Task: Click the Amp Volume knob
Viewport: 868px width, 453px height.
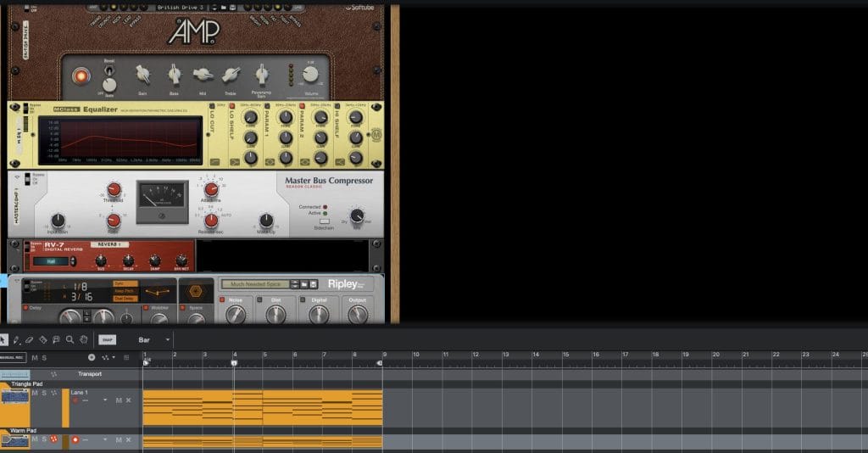Action: click(x=310, y=75)
